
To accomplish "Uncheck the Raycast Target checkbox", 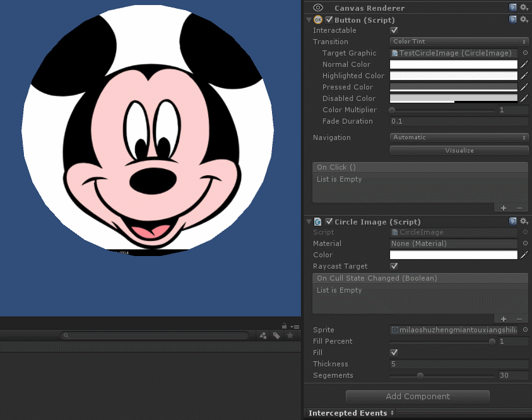I will pos(394,266).
